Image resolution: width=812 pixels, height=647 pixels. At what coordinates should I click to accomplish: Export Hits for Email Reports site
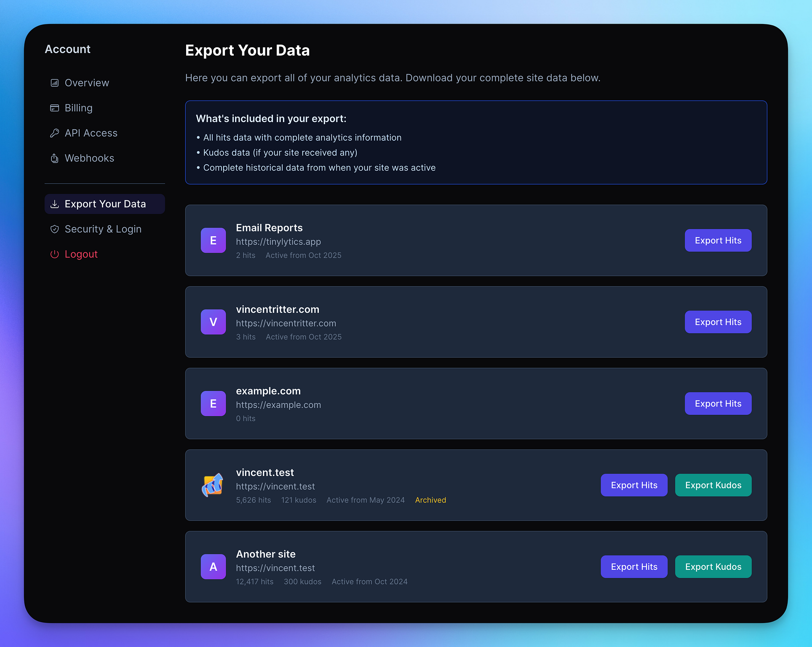click(718, 241)
